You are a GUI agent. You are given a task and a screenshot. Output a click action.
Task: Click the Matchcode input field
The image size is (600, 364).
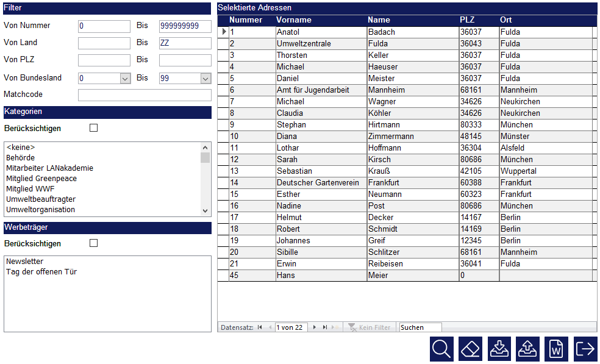click(145, 95)
